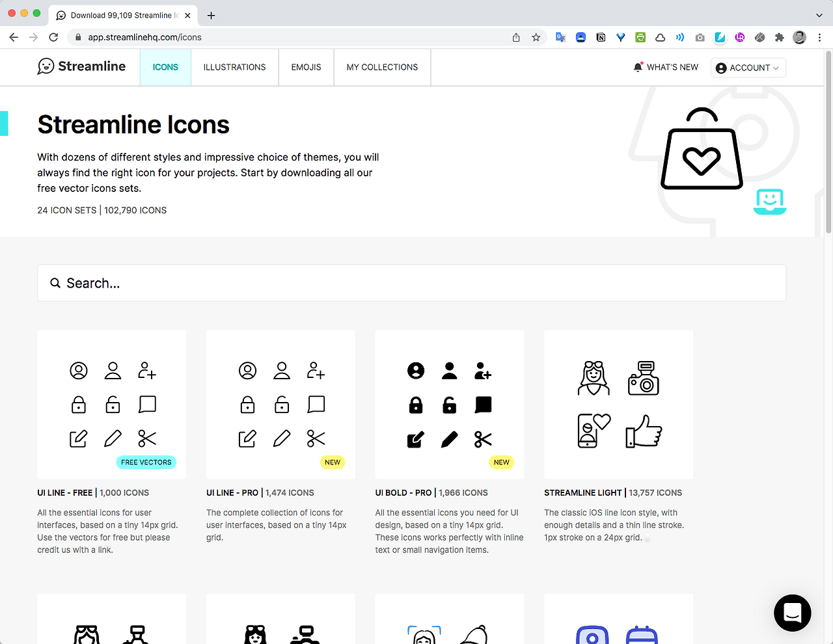Click the Streamline logo in the header

(x=81, y=66)
